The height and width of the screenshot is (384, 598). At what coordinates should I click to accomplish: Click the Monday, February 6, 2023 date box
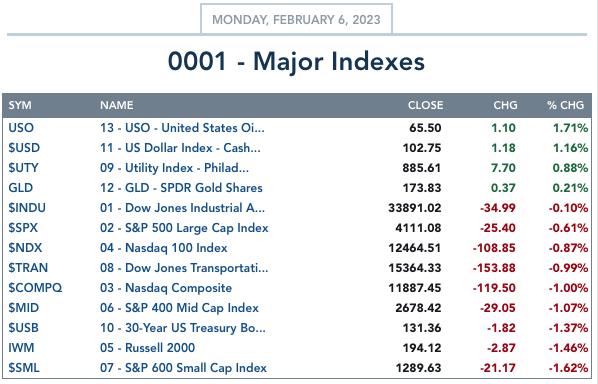point(296,19)
